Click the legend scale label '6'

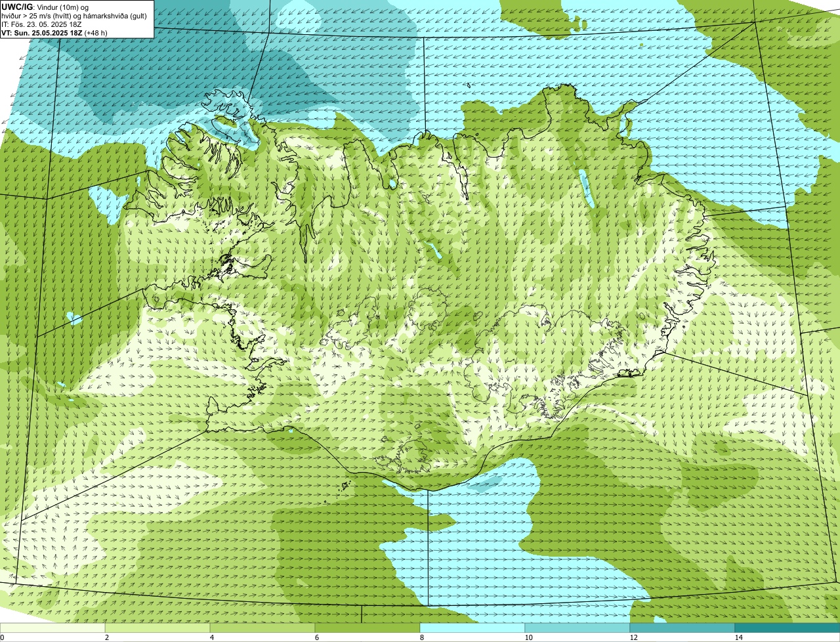(316, 637)
